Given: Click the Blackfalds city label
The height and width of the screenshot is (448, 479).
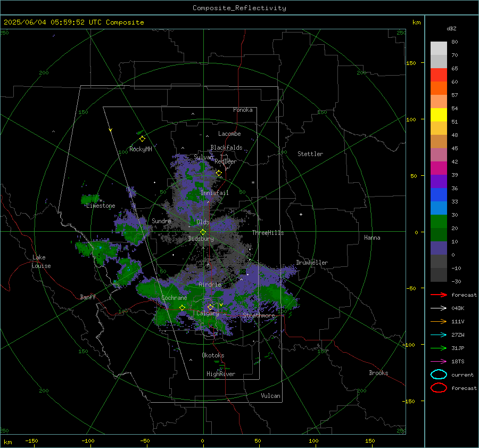Looking at the screenshot, I should pyautogui.click(x=226, y=148).
